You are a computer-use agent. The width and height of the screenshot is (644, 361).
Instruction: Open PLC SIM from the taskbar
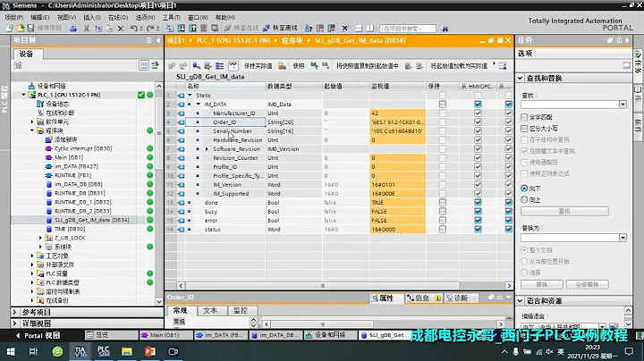(x=104, y=351)
